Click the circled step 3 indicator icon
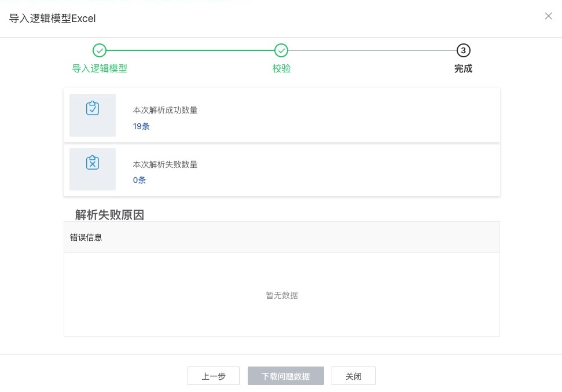Image resolution: width=562 pixels, height=392 pixels. tap(464, 50)
